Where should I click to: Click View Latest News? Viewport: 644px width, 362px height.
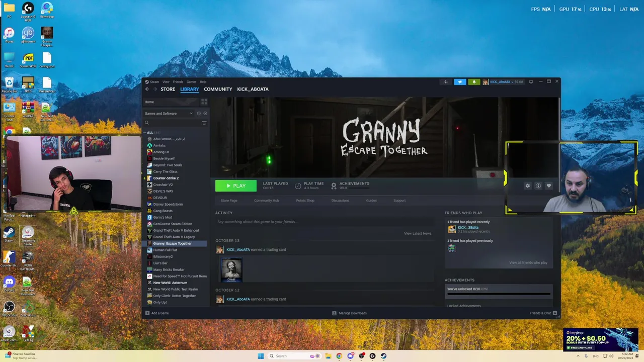tap(418, 233)
